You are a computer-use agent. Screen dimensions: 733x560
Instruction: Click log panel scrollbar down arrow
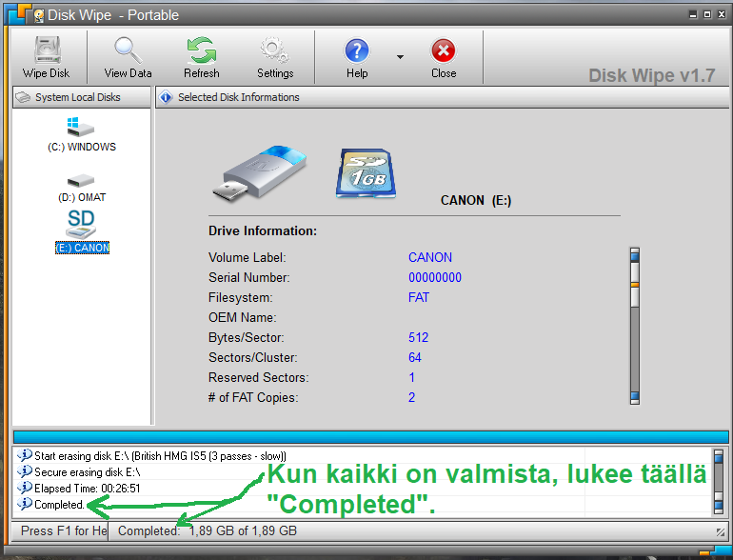pyautogui.click(x=719, y=507)
